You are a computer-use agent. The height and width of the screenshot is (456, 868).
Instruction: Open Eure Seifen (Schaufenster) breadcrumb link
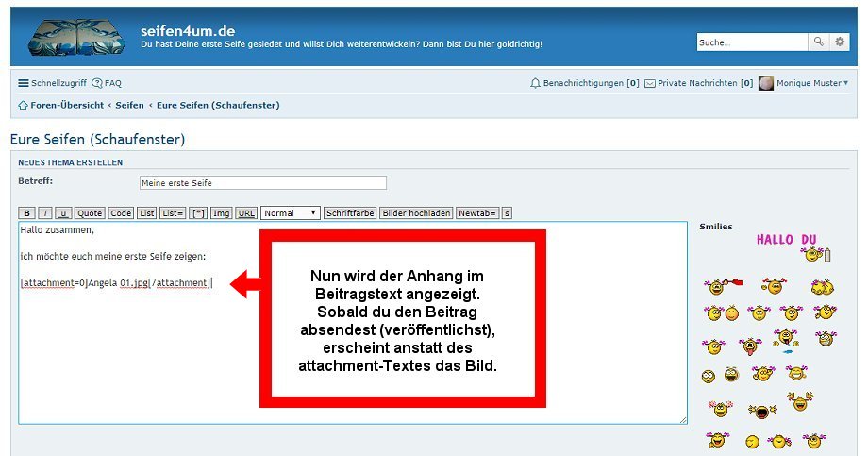click(218, 105)
